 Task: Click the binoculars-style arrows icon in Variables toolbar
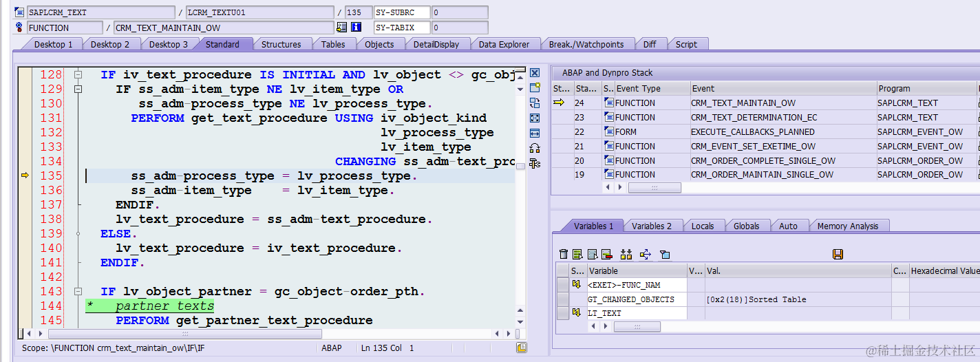[x=626, y=255]
